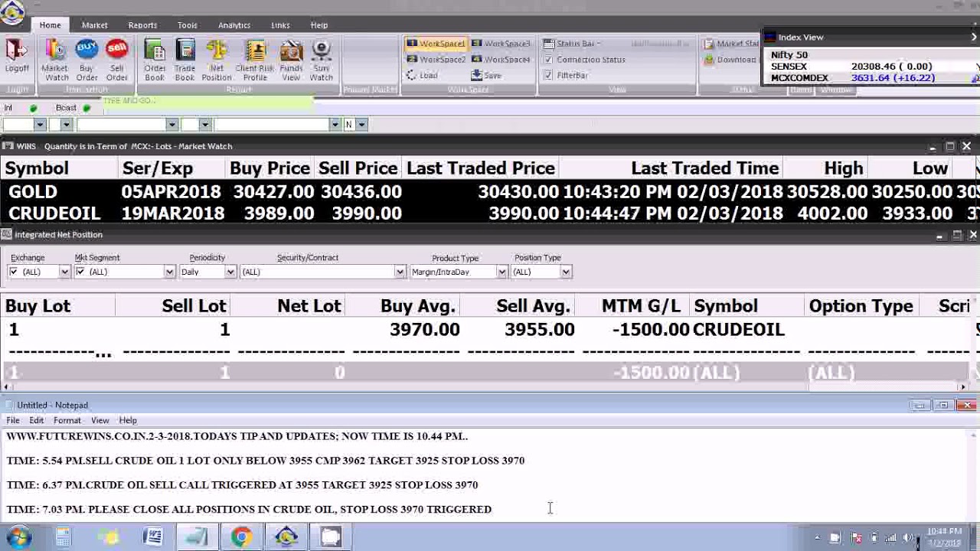Open Notepad's Format menu
The image size is (980, 551).
tap(67, 420)
